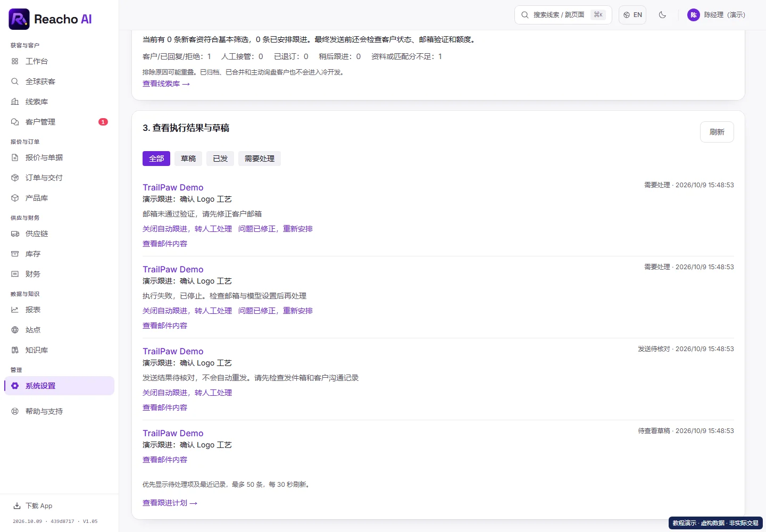Open 报表 chart icon
The height and width of the screenshot is (532, 766).
[x=15, y=310]
